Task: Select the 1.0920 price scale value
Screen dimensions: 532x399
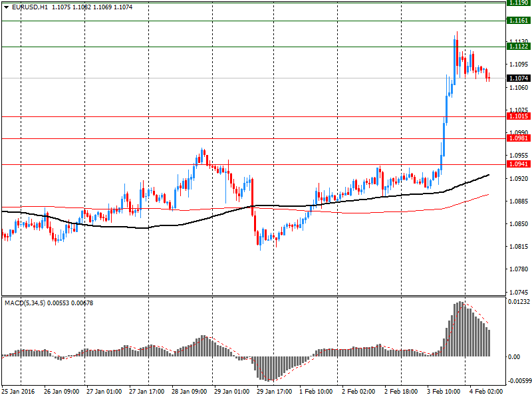Action: 519,178
